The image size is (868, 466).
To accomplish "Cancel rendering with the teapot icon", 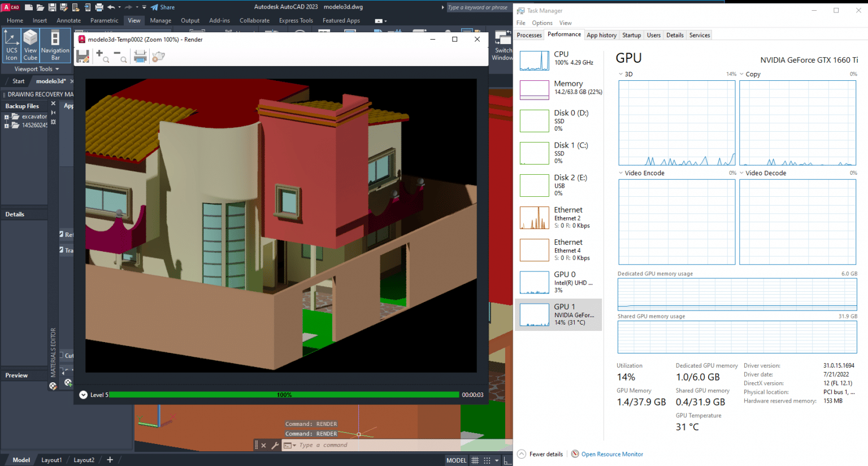I will tap(159, 56).
